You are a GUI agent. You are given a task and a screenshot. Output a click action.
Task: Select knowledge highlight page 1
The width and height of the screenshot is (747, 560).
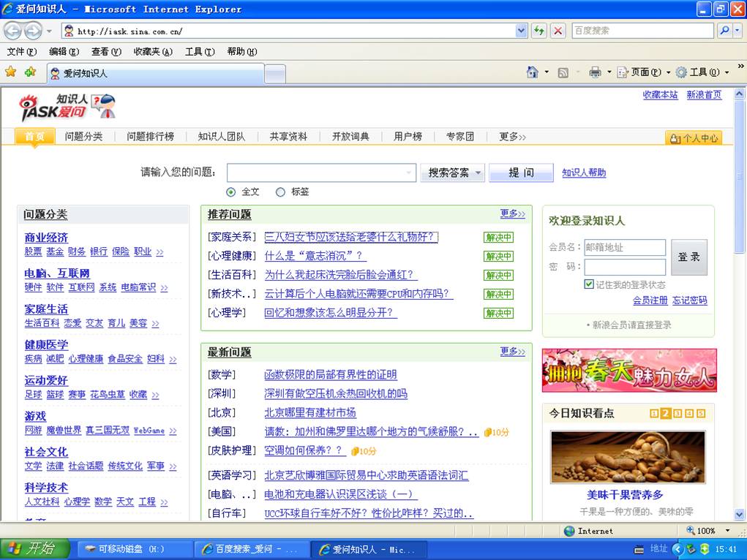point(655,413)
